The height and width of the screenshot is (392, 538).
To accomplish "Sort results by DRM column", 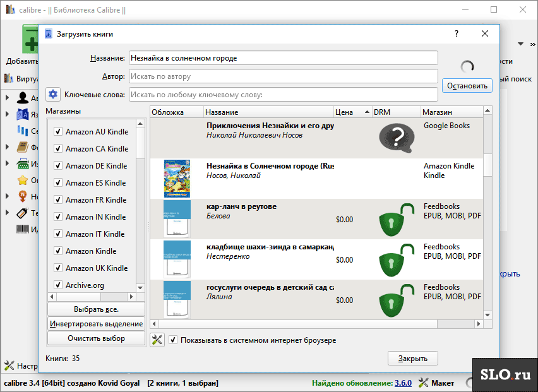I will pyautogui.click(x=397, y=112).
